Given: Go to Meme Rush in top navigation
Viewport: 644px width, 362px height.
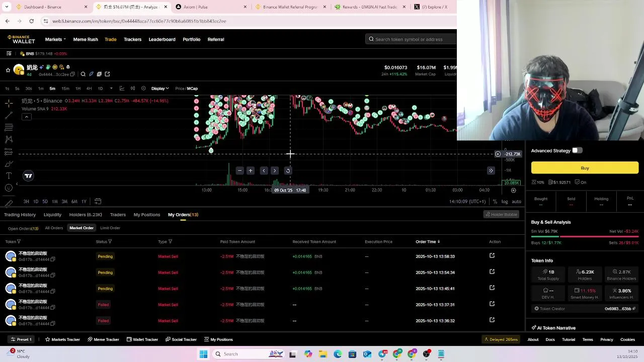Looking at the screenshot, I should coord(86,39).
